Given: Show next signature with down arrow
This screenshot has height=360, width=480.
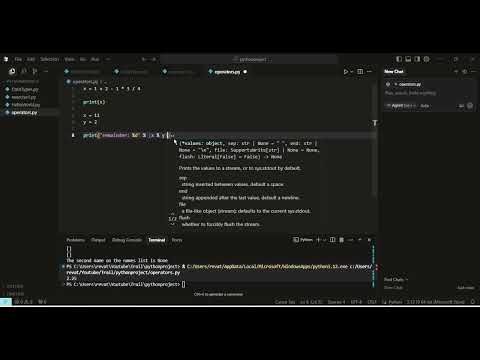Looking at the screenshot, I should 172,224.
